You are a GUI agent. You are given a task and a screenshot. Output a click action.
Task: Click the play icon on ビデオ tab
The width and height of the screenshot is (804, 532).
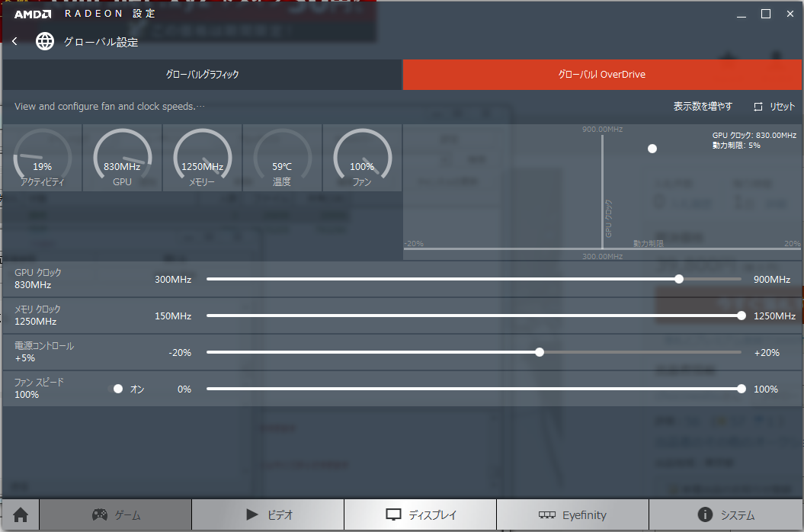(251, 514)
